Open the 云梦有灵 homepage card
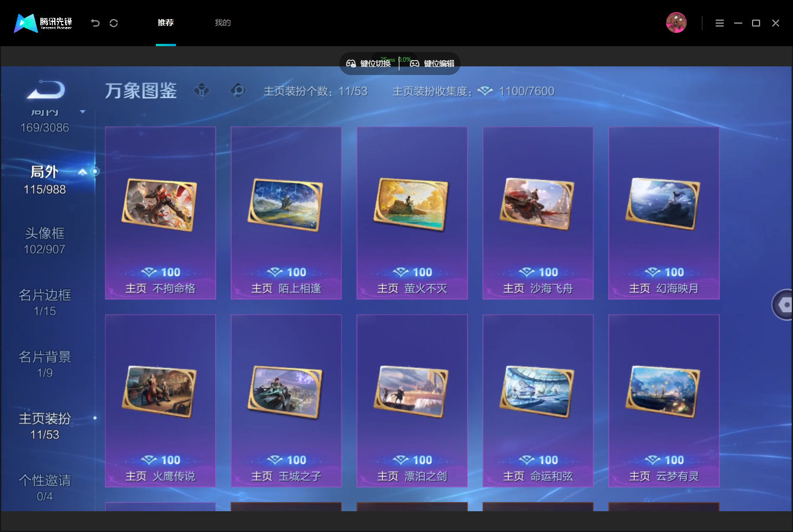793x532 pixels. 664,401
